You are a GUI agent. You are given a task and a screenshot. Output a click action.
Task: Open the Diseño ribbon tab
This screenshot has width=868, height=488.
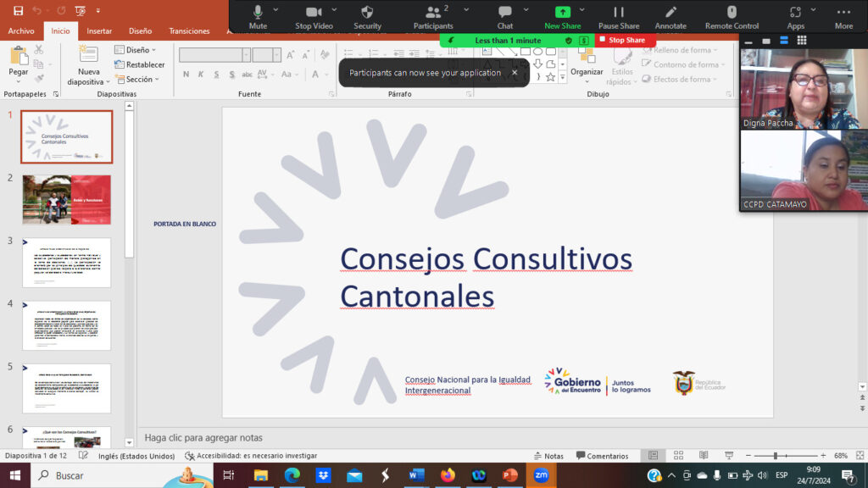click(x=140, y=31)
